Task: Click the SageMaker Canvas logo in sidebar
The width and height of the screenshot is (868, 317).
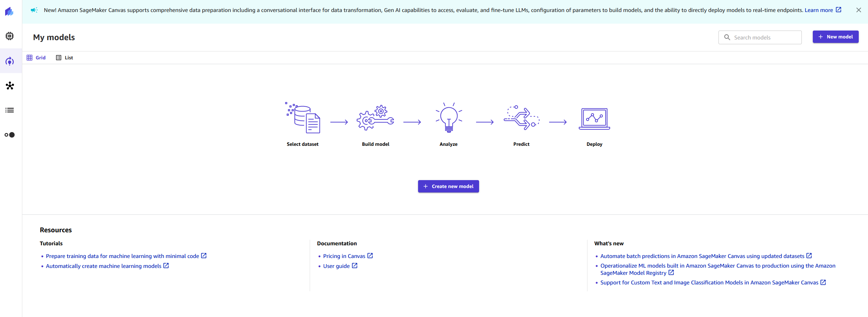Action: coord(9,12)
